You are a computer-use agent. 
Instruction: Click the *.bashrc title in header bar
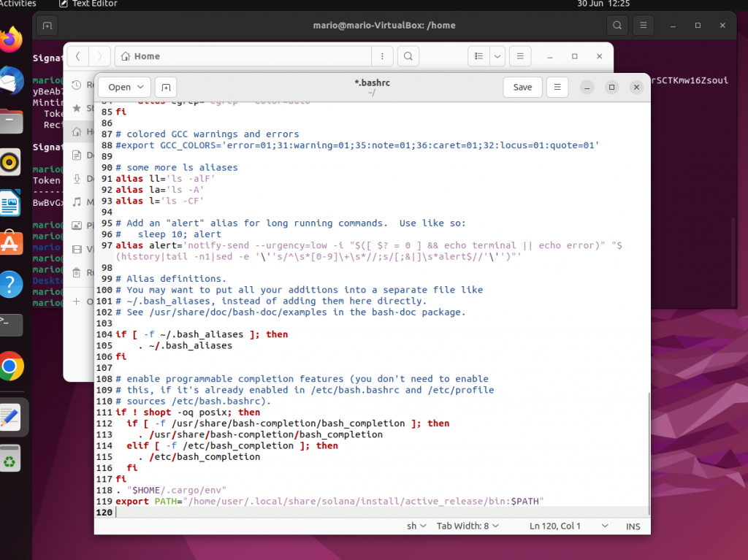372,83
